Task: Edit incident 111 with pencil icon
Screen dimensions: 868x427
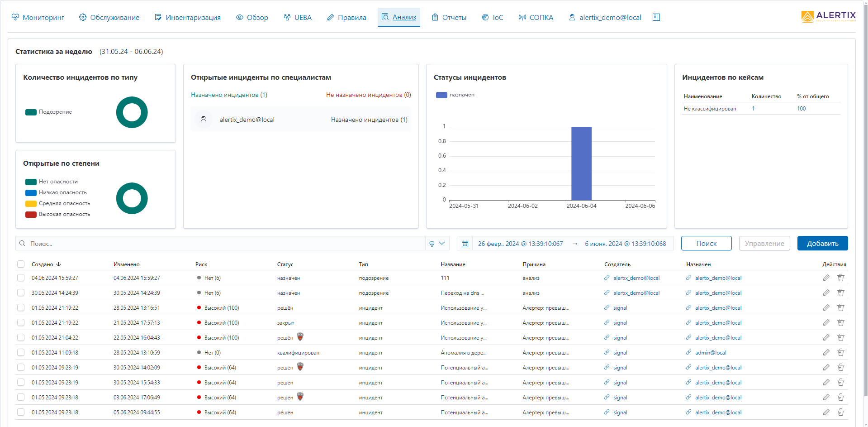Action: [x=826, y=278]
